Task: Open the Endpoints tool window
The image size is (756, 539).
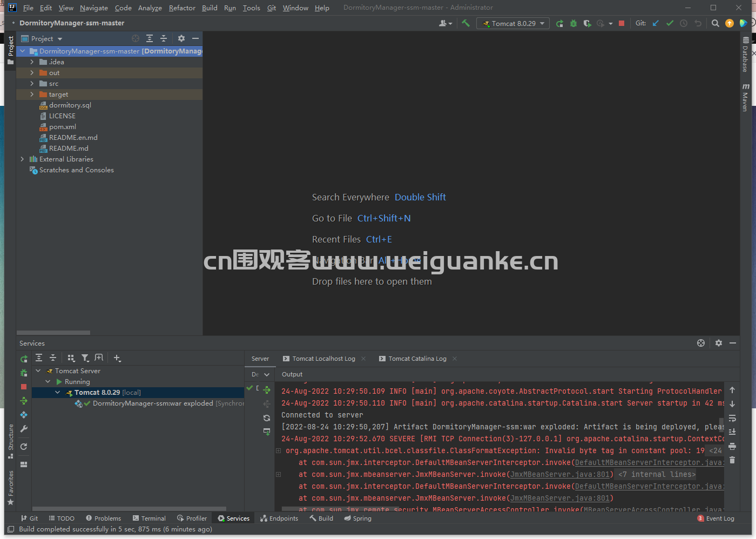Action: pyautogui.click(x=279, y=518)
